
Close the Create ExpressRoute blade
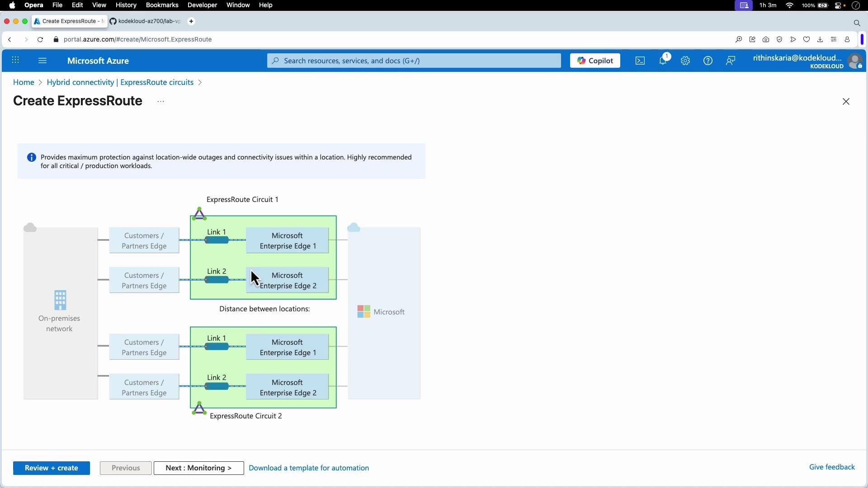tap(846, 102)
